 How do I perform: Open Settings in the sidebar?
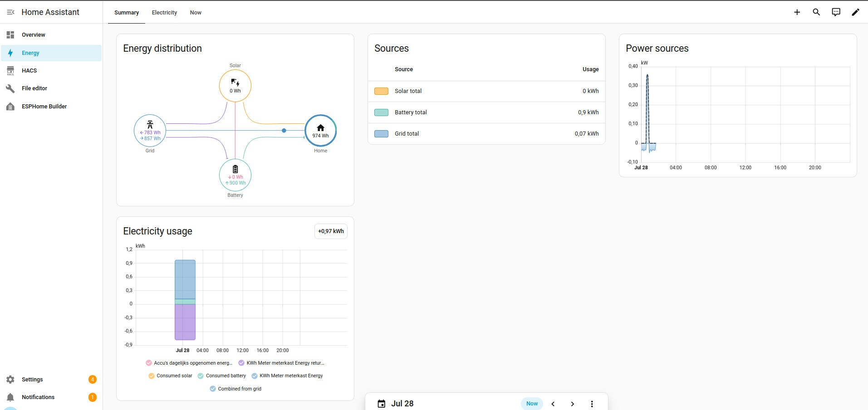51,380
